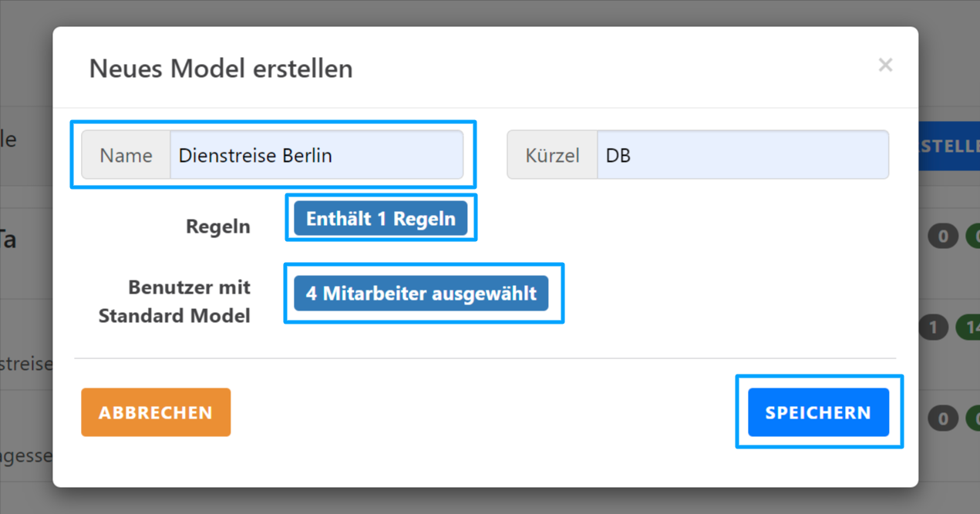Click the grey badge showing 1
The width and height of the screenshot is (980, 514).
(934, 327)
